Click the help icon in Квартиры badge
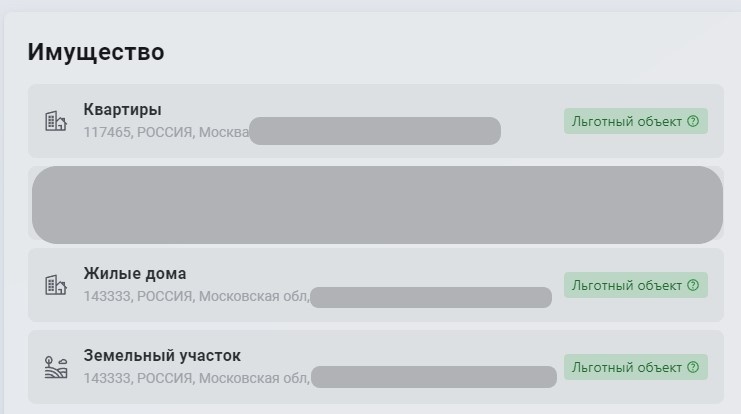Viewport: 741px width, 414px height. pyautogui.click(x=693, y=121)
